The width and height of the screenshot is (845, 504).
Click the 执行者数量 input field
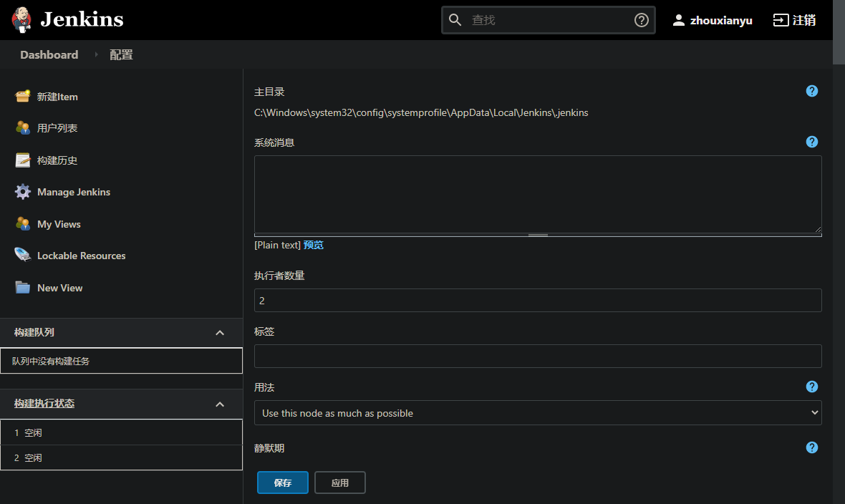point(538,300)
